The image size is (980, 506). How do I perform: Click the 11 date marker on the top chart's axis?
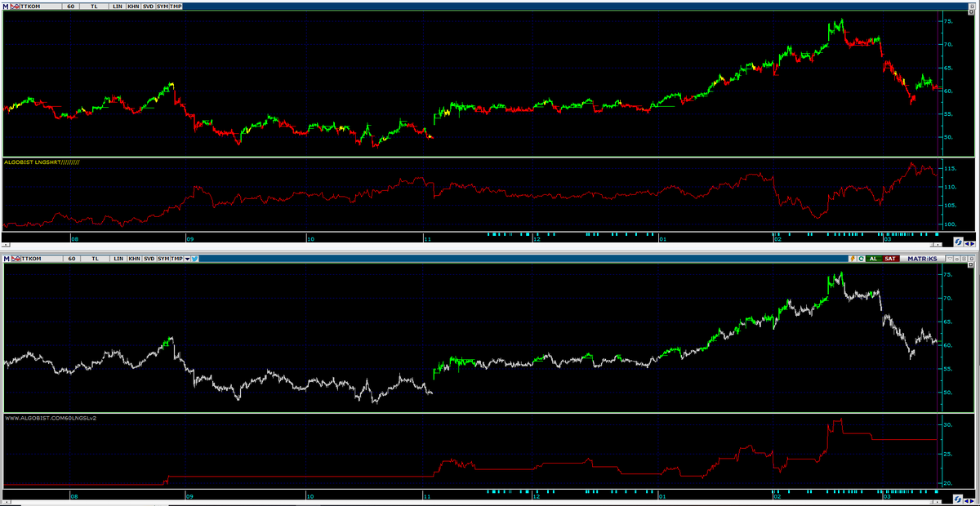click(x=428, y=239)
